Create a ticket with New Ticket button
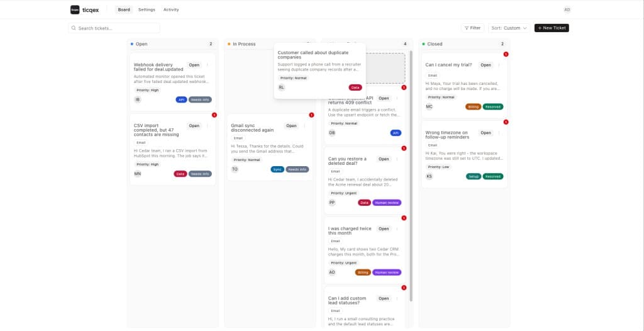Screen dimensions: 644x331 552,28
